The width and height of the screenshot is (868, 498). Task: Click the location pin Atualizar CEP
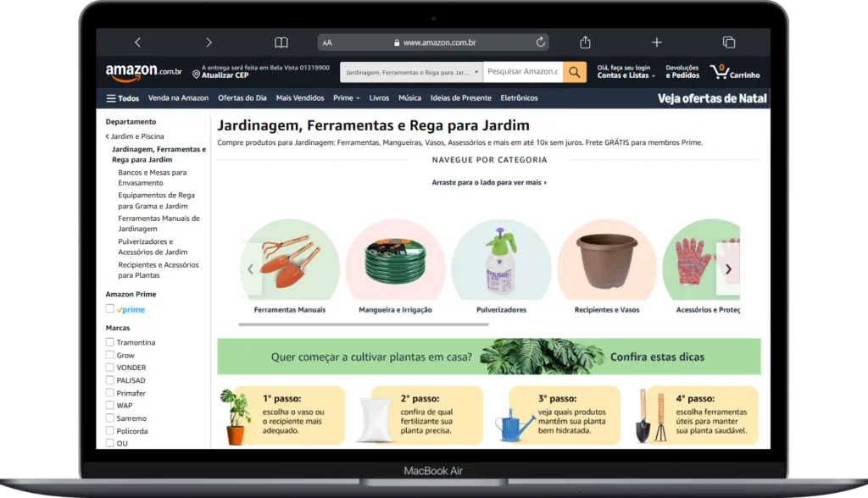point(221,75)
